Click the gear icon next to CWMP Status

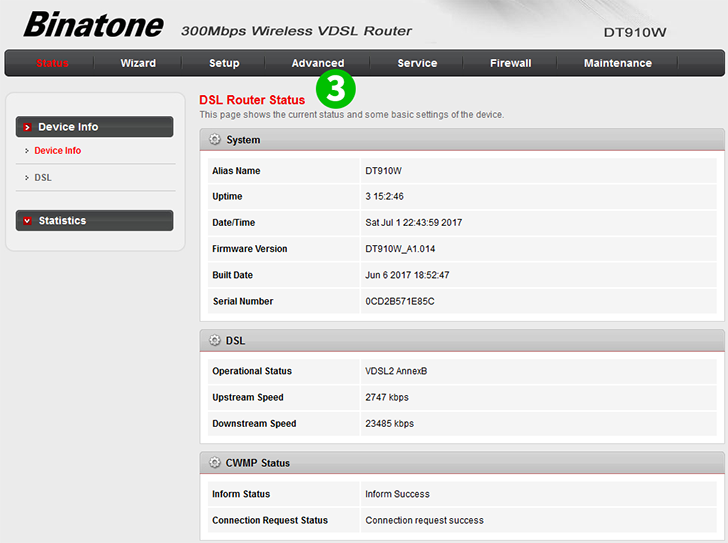[x=214, y=463]
